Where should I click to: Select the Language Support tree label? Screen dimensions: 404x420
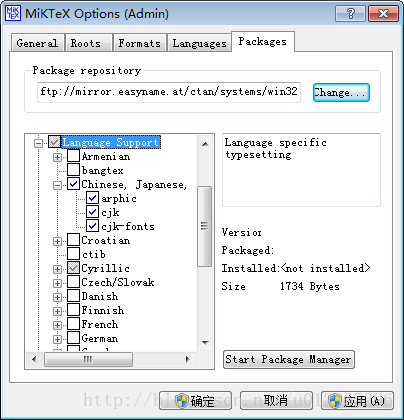111,142
